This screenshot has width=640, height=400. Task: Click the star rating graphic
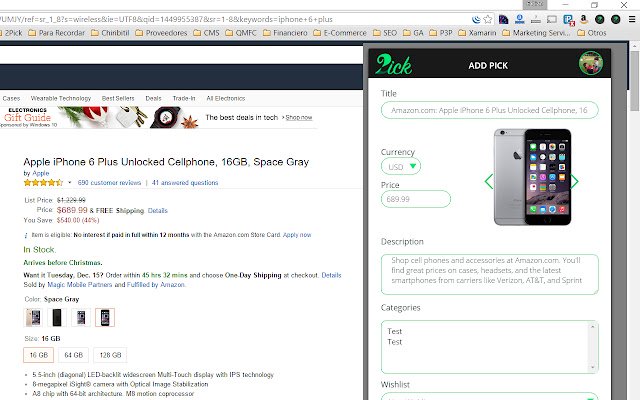click(x=43, y=182)
